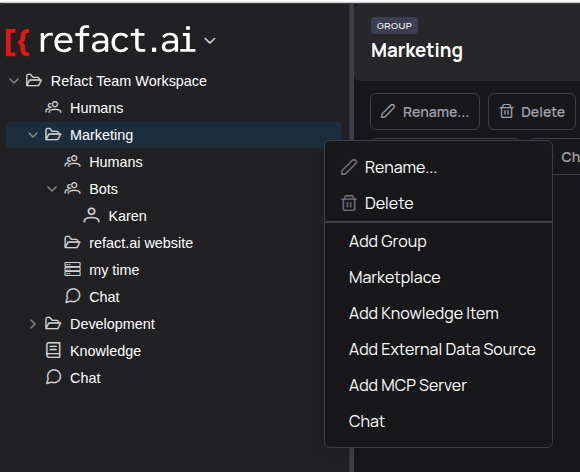This screenshot has width=580, height=472.
Task: Click the Bots people icon
Action: pyautogui.click(x=72, y=189)
